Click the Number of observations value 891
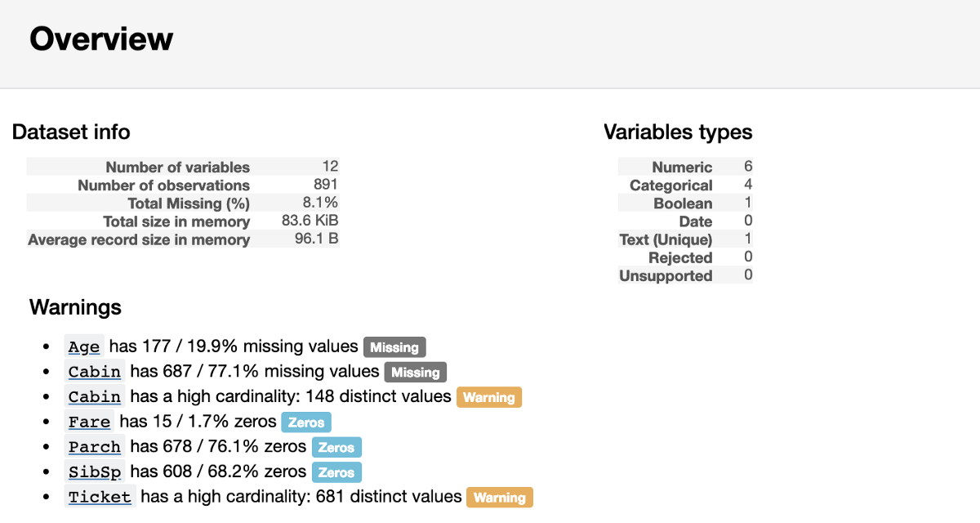980x523 pixels. click(x=325, y=185)
